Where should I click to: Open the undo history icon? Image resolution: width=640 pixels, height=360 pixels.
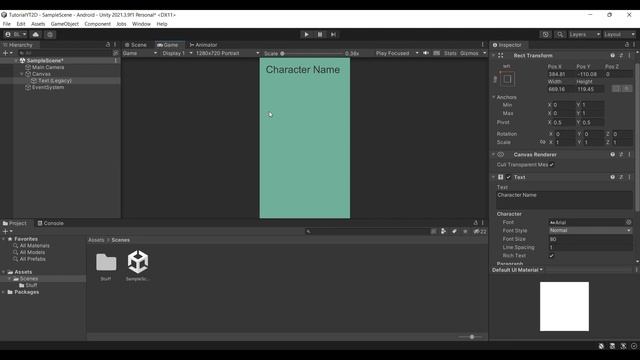point(545,35)
